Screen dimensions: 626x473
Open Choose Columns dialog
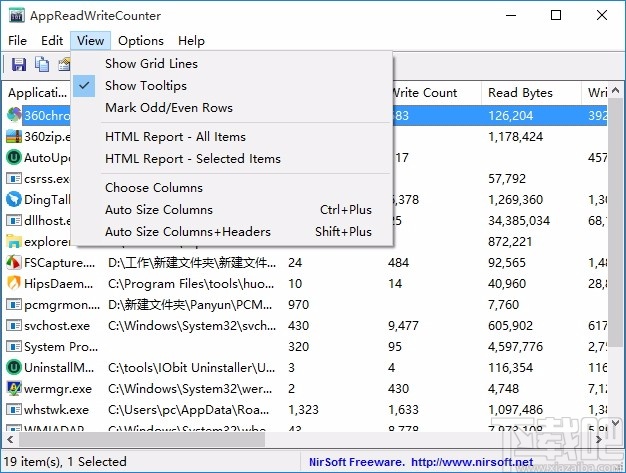click(x=232, y=188)
